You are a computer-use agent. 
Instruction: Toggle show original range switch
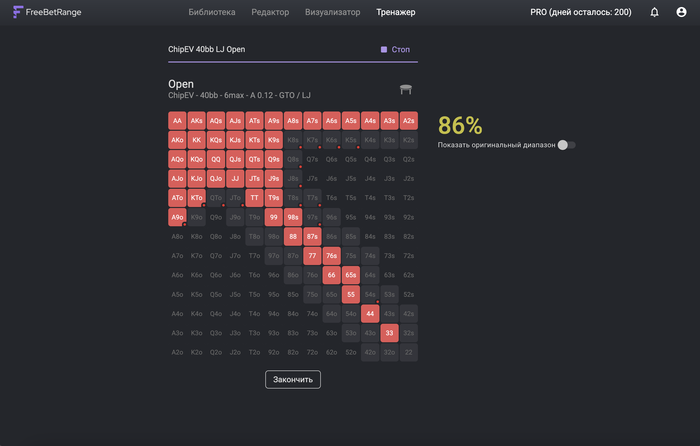[567, 145]
